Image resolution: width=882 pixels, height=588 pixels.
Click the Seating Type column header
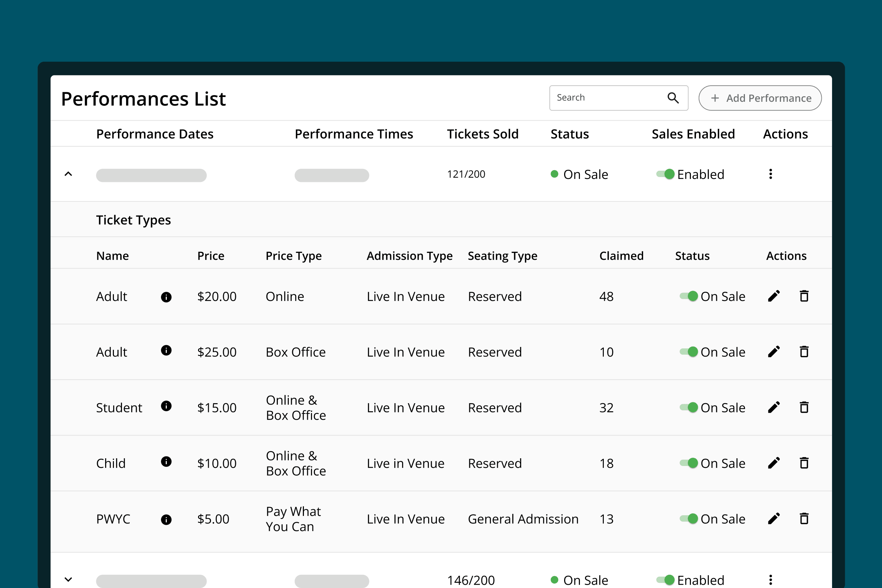pyautogui.click(x=502, y=256)
